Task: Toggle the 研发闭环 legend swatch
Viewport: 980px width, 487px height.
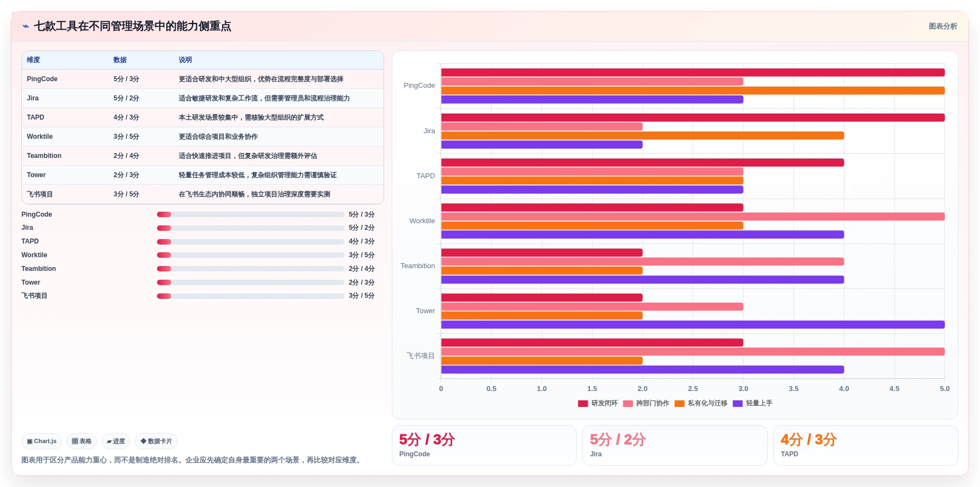Action: [583, 404]
